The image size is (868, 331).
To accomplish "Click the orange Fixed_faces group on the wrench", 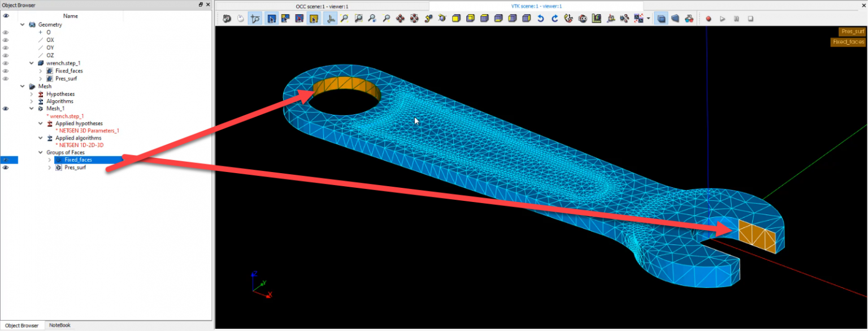I will coord(757,235).
